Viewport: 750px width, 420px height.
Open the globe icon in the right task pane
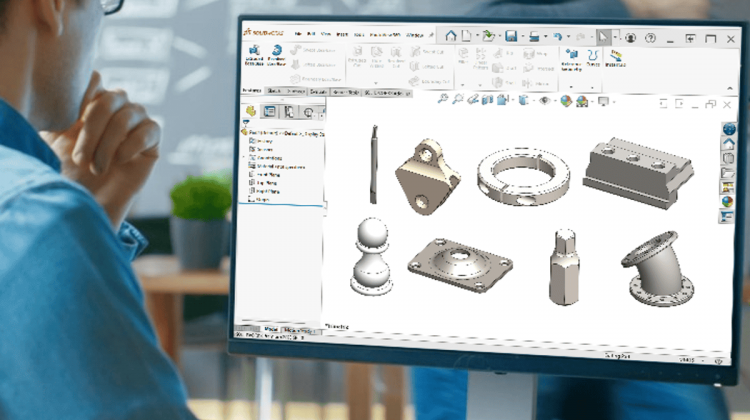coord(729,129)
